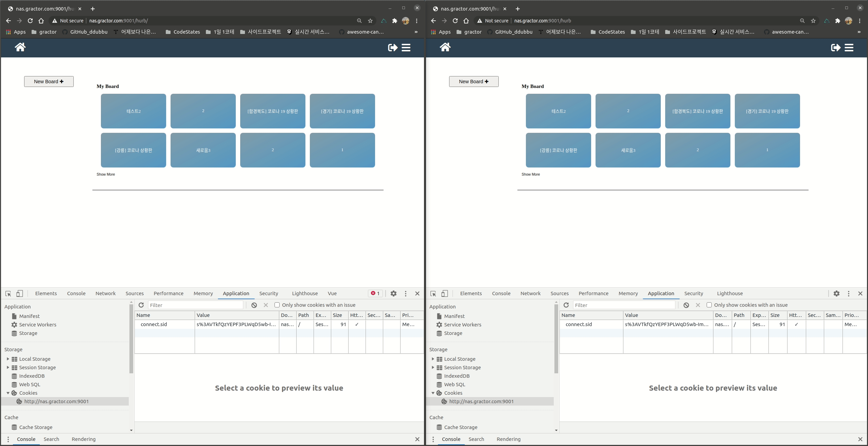This screenshot has height=446, width=868.
Task: Open Lighthouse tab in right DevTools
Action: (730, 293)
